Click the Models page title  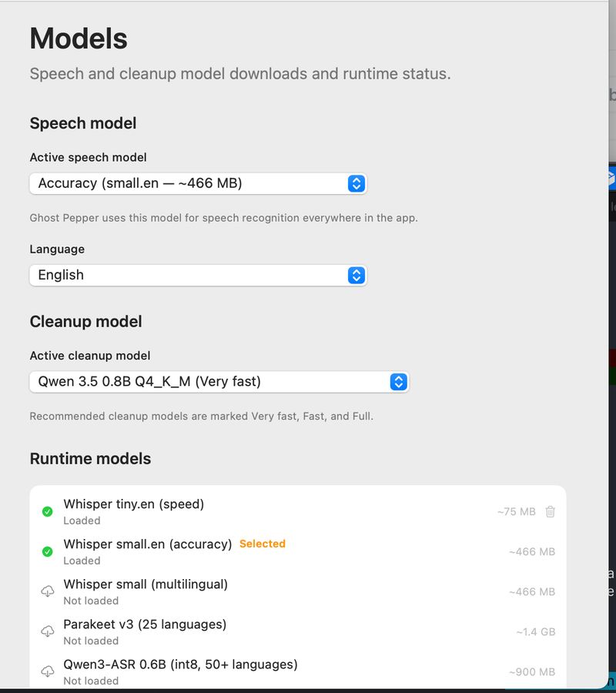(x=79, y=38)
